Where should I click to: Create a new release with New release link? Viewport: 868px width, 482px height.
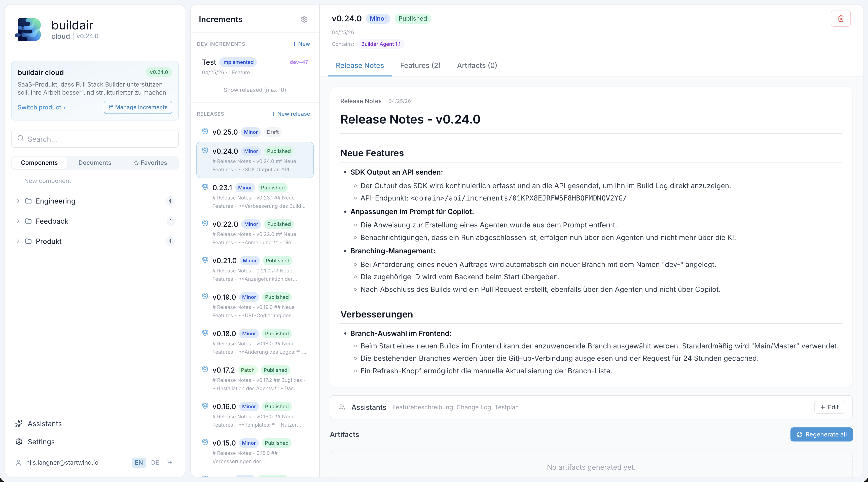coord(291,114)
